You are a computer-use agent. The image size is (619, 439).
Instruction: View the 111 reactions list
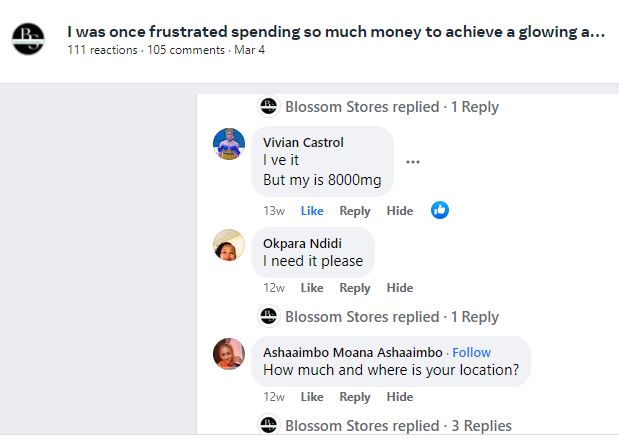[101, 48]
